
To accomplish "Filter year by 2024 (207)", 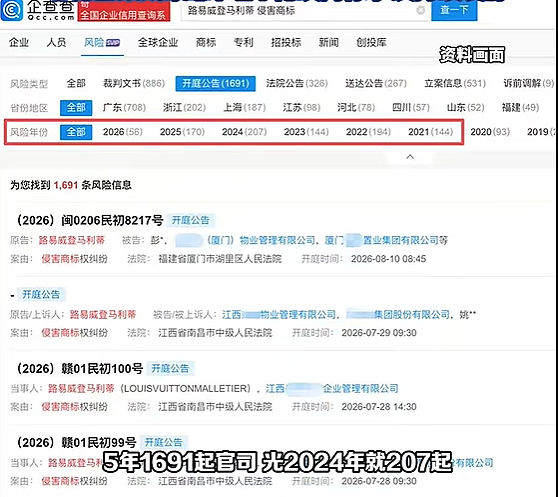I will tap(244, 132).
